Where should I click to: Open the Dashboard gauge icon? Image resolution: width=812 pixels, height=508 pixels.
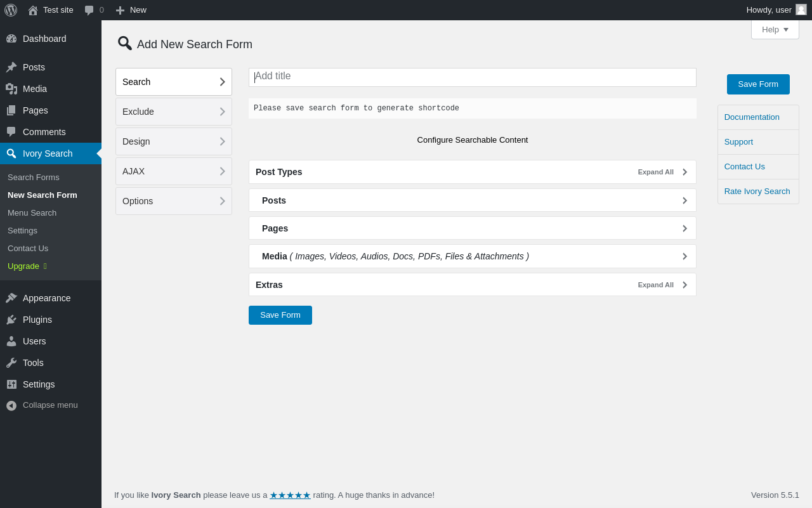coord(11,39)
